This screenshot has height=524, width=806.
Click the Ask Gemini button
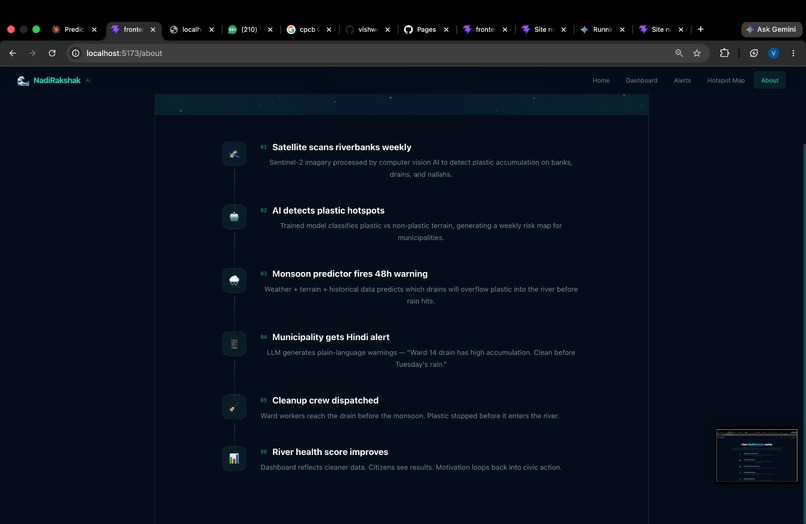click(771, 29)
